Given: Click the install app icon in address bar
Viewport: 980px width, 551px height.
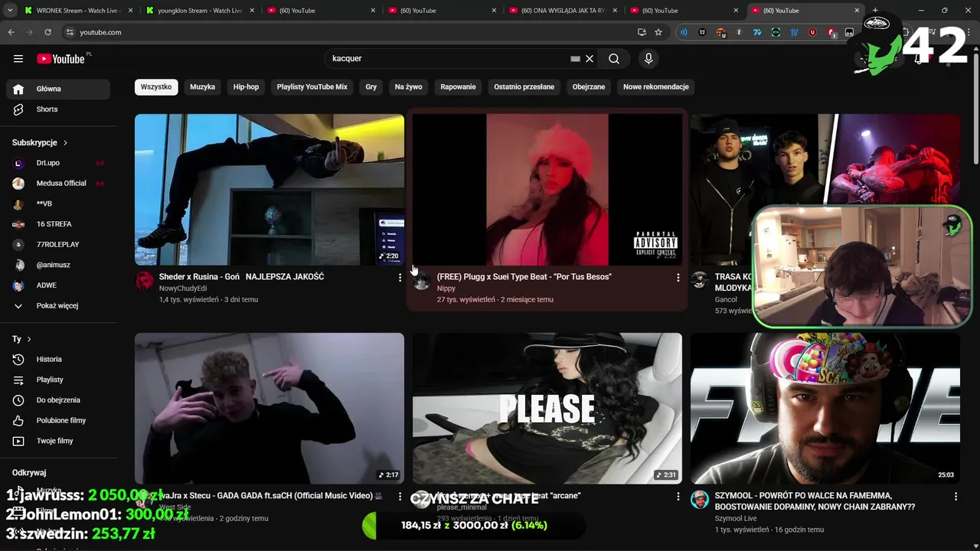Looking at the screenshot, I should [x=642, y=32].
